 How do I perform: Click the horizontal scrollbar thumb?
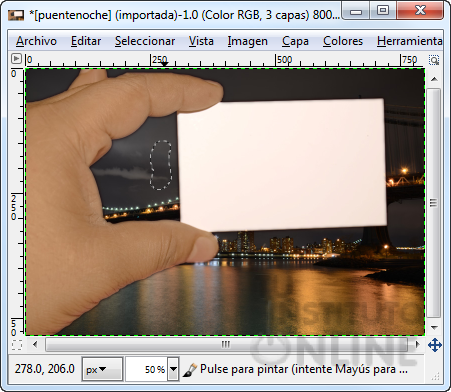tap(226, 344)
